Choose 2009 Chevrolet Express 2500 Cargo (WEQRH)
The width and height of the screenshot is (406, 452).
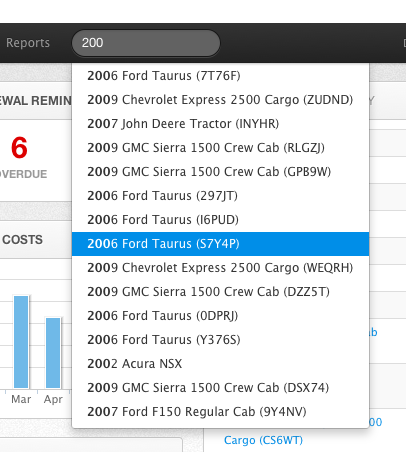pos(220,268)
